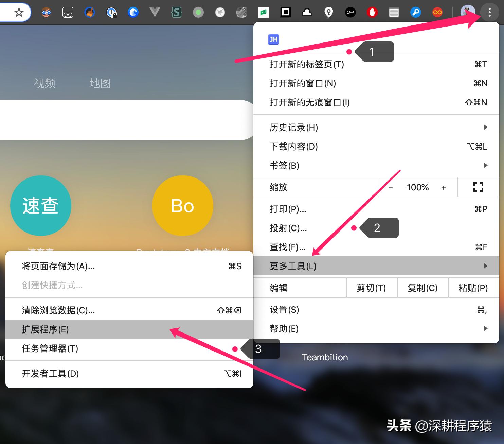
Task: Open the 速查 circular shortcut
Action: (x=41, y=205)
